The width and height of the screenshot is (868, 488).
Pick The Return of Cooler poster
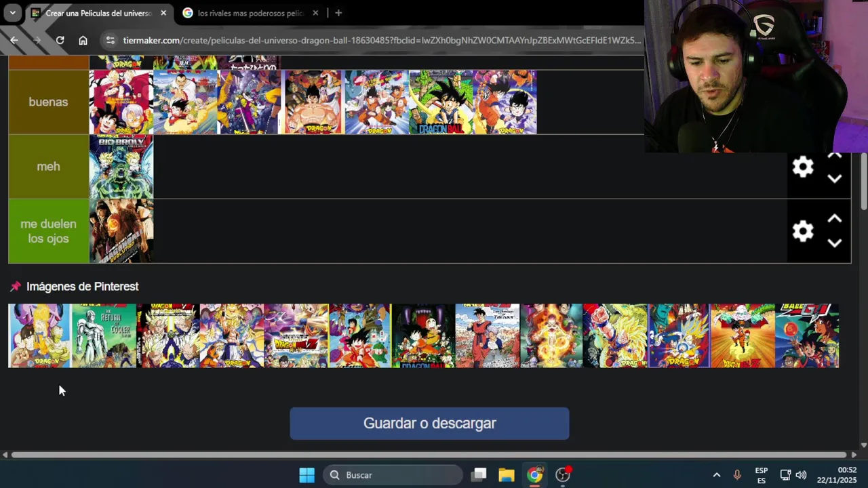(x=104, y=335)
